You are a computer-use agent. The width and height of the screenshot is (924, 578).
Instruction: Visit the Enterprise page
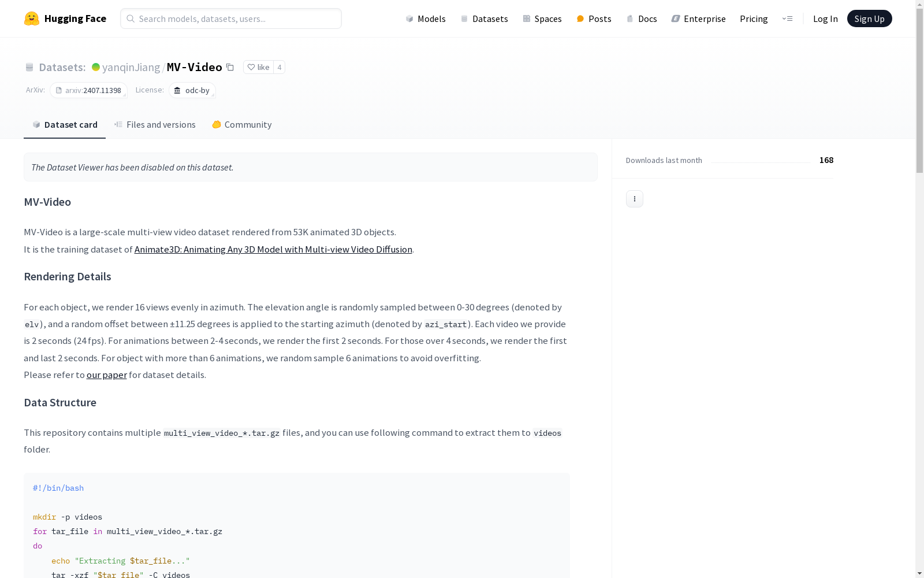pos(699,18)
